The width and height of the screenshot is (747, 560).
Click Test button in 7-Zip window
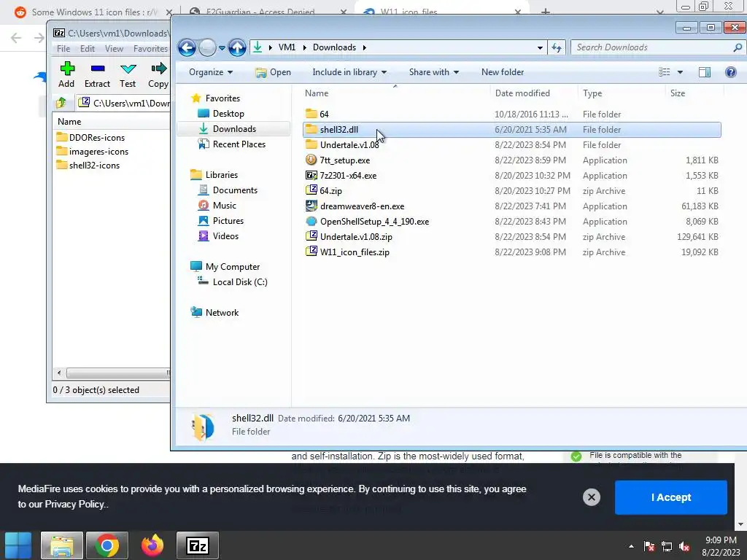(x=128, y=75)
